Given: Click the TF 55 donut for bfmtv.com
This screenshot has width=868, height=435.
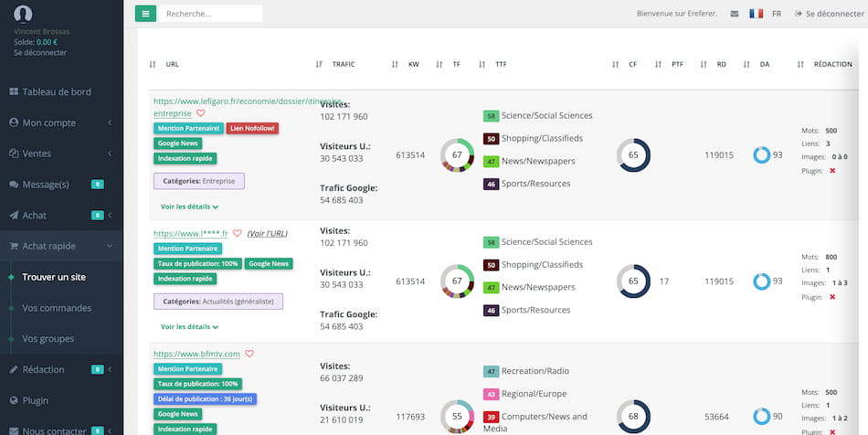Looking at the screenshot, I should point(457,416).
